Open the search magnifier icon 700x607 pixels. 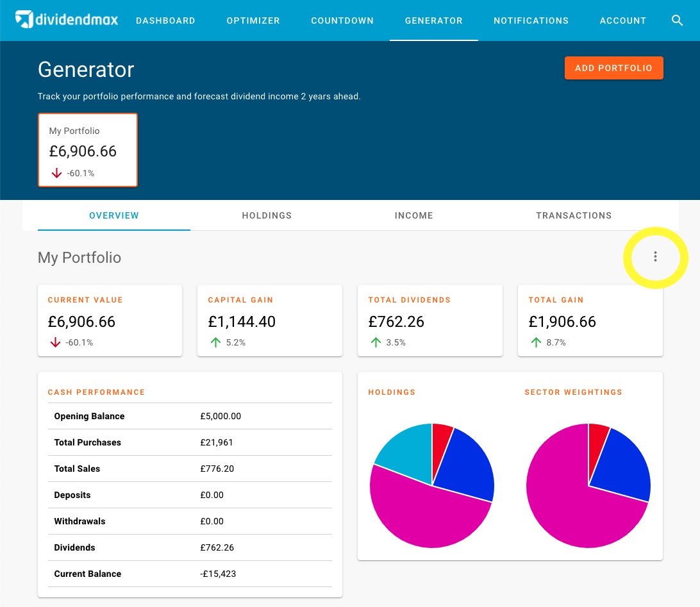click(677, 21)
